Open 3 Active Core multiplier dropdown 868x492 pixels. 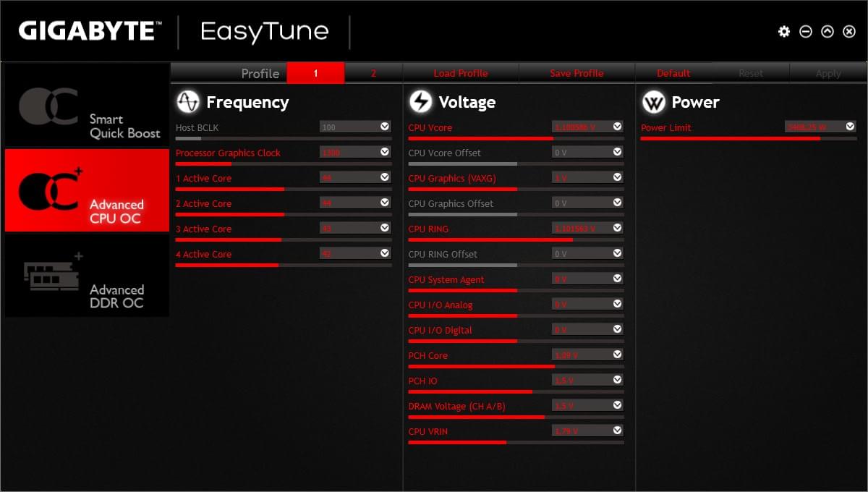coord(385,228)
